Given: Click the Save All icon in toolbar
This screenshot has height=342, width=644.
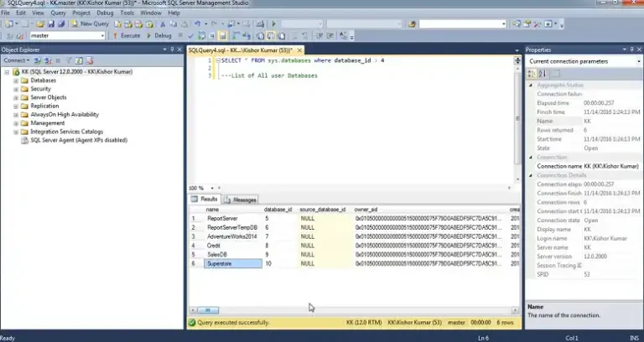Looking at the screenshot, I should click(x=60, y=23).
